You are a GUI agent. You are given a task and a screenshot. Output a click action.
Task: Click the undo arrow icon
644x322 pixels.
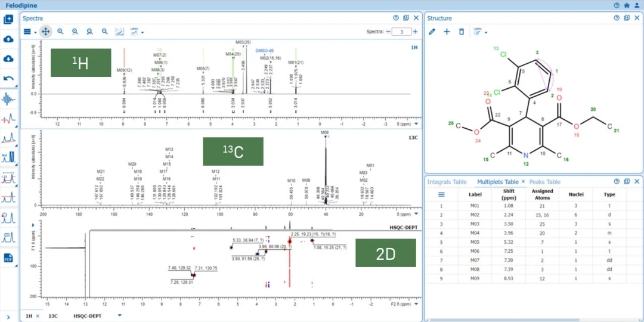point(8,79)
